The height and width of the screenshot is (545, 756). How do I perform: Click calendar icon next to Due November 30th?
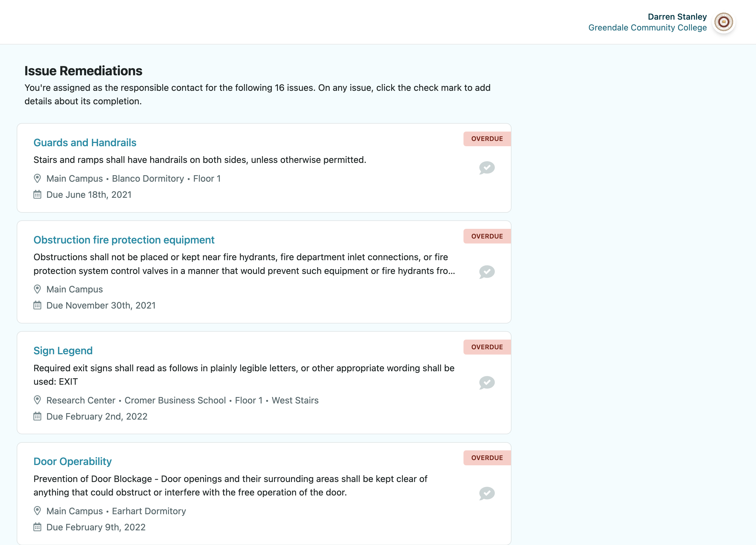37,305
